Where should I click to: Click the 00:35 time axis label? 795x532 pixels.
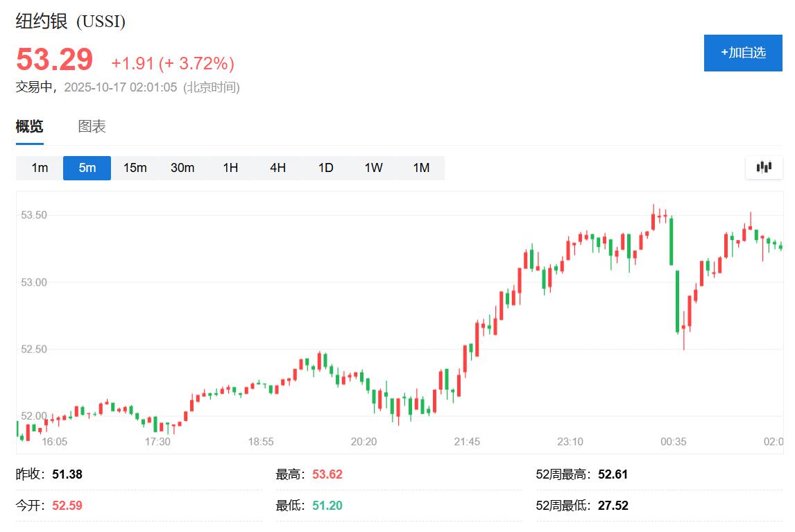673,442
